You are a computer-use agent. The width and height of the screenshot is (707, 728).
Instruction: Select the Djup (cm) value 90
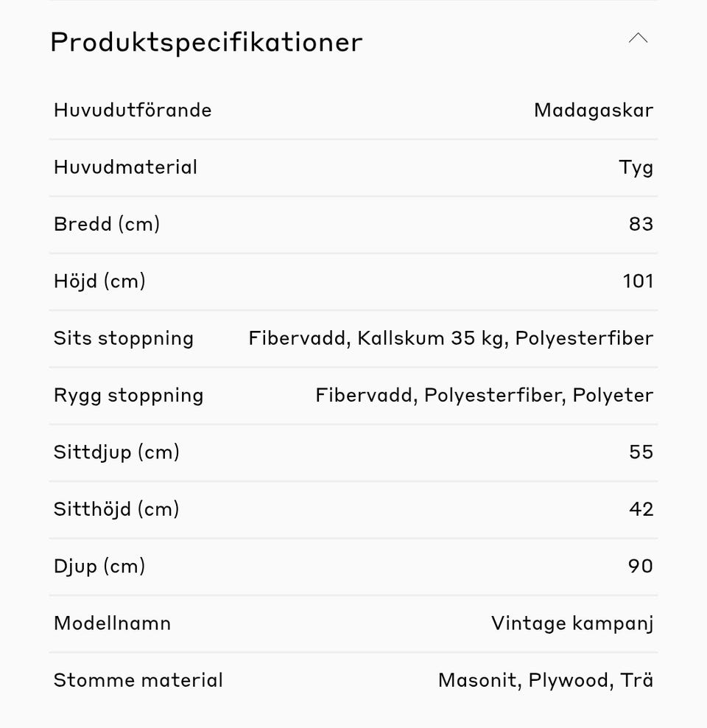(641, 566)
